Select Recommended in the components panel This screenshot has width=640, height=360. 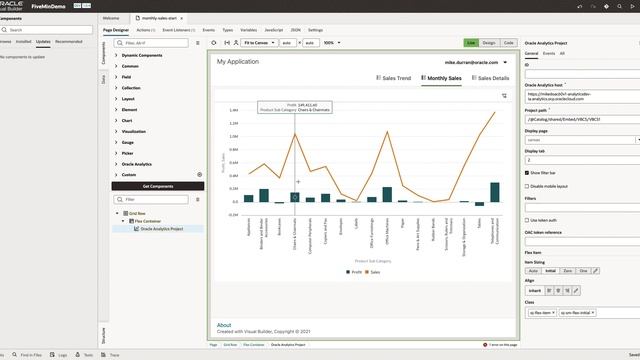click(69, 42)
